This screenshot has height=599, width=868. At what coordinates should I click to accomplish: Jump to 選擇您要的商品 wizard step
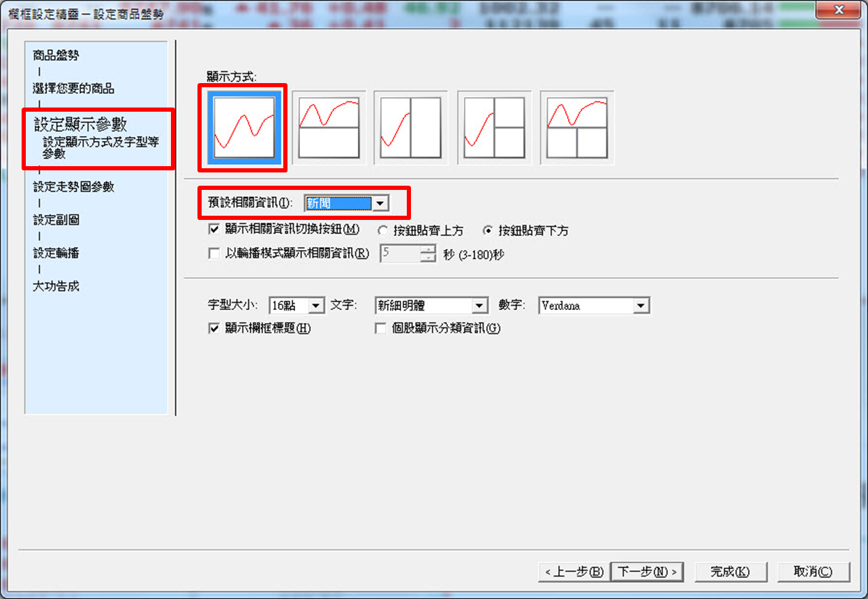pyautogui.click(x=73, y=89)
